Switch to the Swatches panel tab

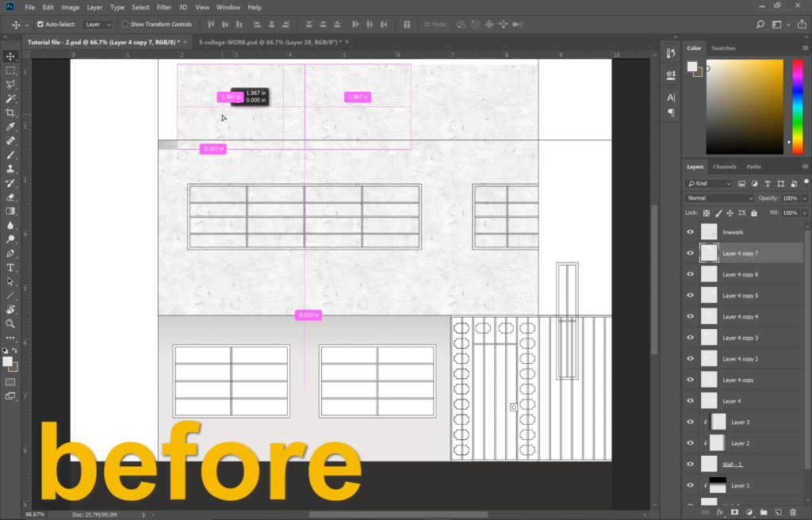(x=723, y=48)
